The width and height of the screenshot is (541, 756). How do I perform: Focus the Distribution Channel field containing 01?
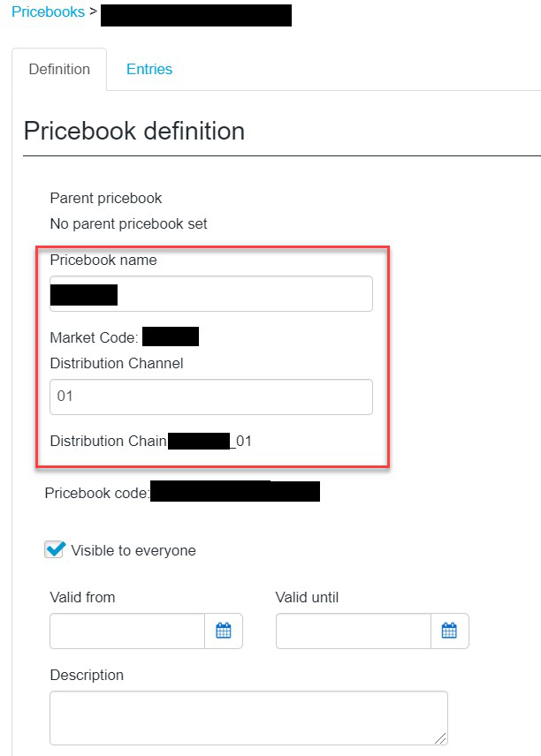(x=211, y=397)
